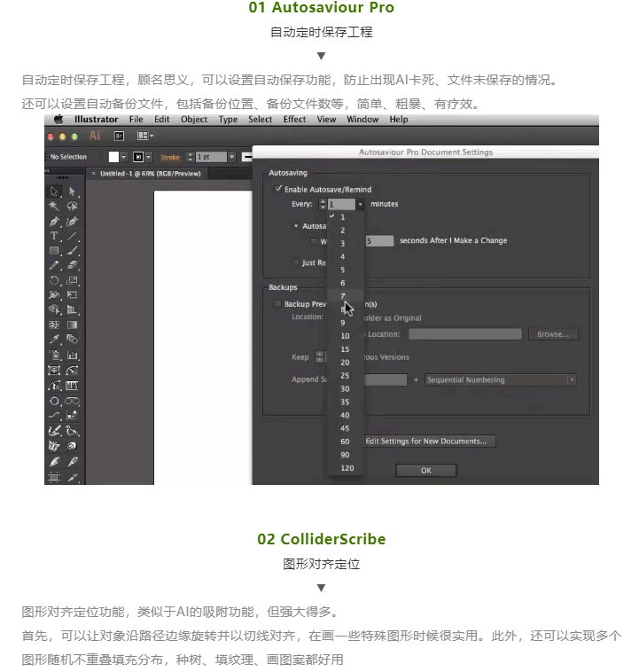639x672 pixels.
Task: Choose 15 minutes from interval list
Action: point(345,349)
